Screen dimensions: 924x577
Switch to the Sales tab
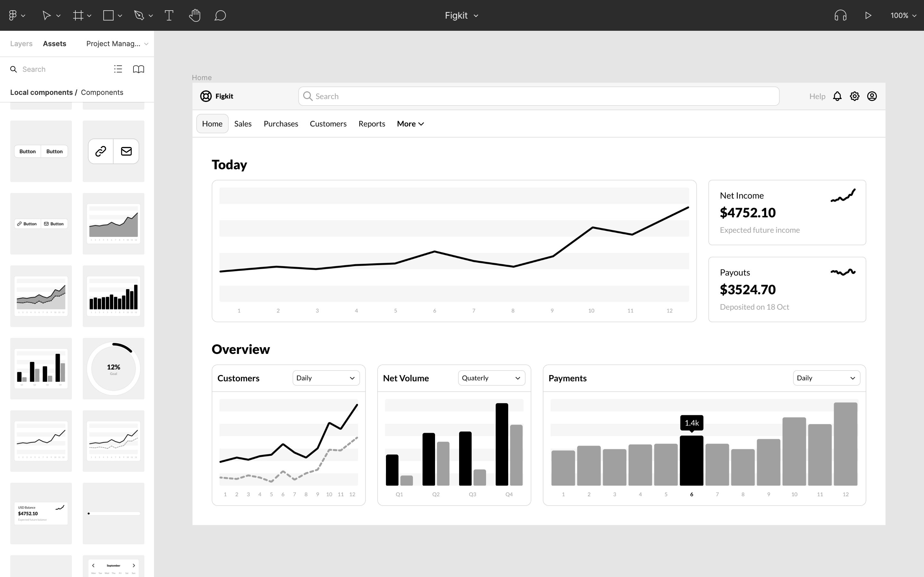click(x=242, y=123)
